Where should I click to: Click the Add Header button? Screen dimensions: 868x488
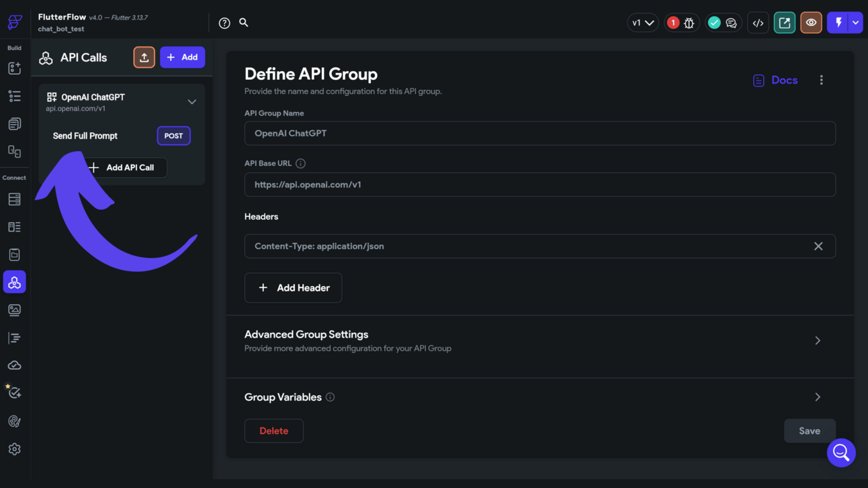click(x=293, y=287)
